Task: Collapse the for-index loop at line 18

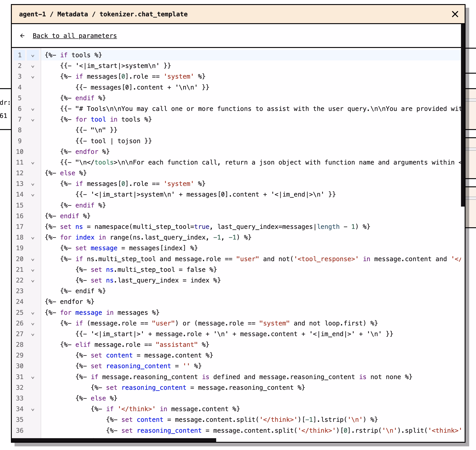Action: tap(33, 238)
